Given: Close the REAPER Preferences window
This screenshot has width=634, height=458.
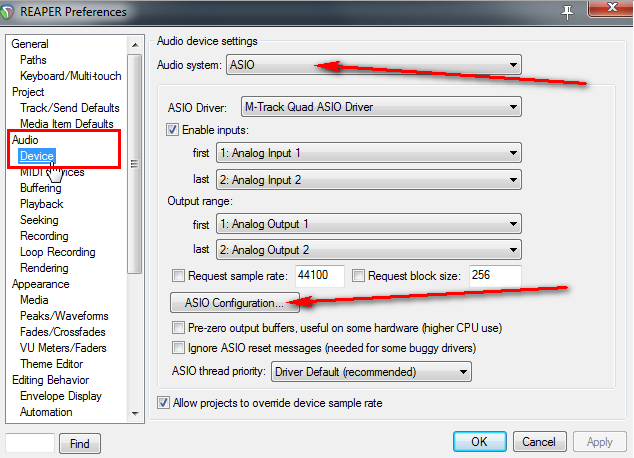Looking at the screenshot, I should (611, 8).
